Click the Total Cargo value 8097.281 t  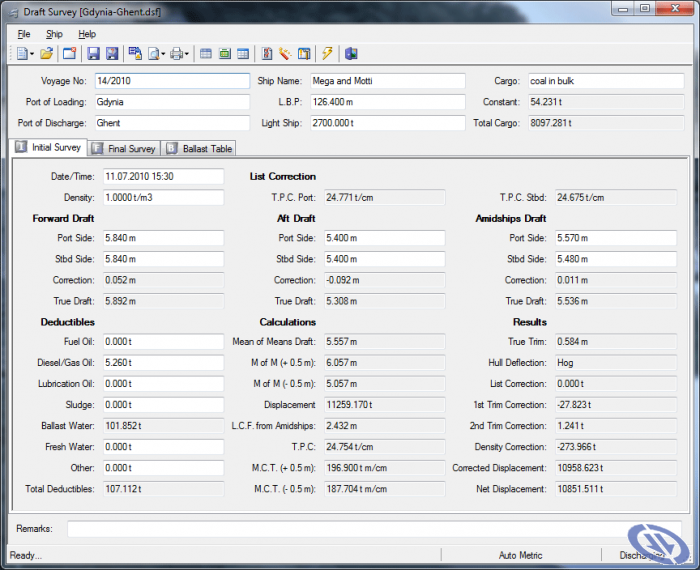[x=606, y=123]
